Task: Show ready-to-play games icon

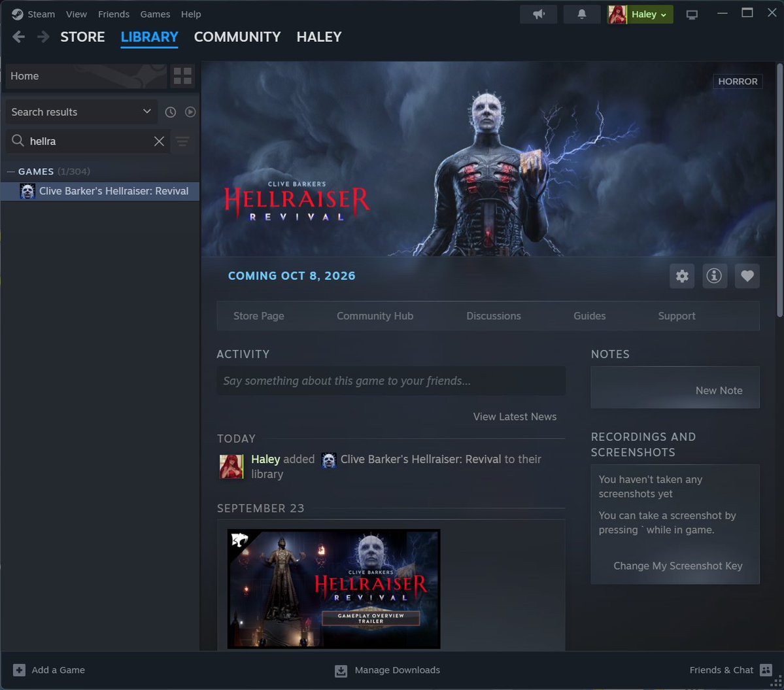Action: pyautogui.click(x=190, y=112)
